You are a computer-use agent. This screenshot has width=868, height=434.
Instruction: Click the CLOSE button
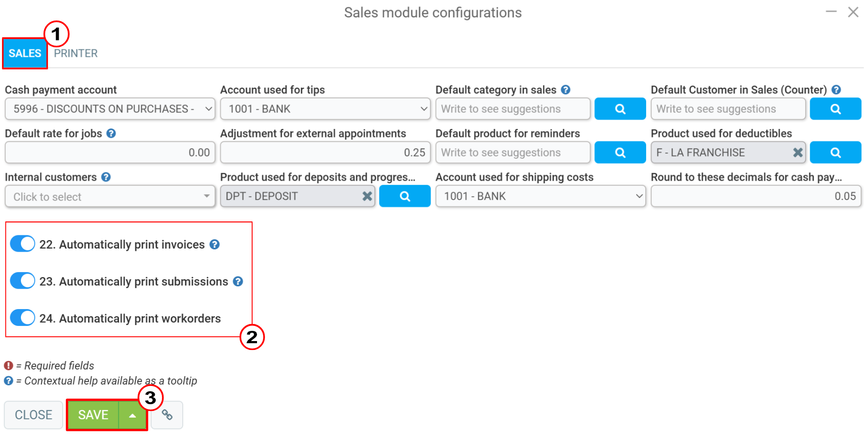[33, 415]
